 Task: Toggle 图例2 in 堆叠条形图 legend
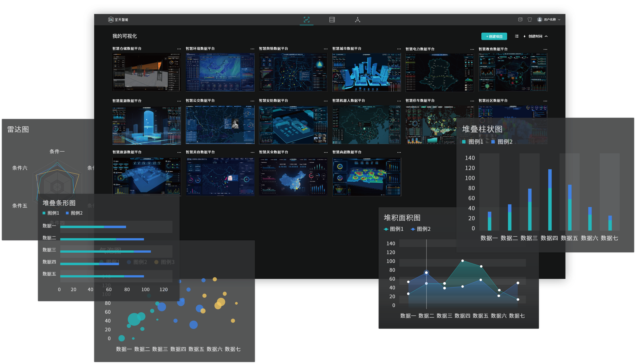74,213
